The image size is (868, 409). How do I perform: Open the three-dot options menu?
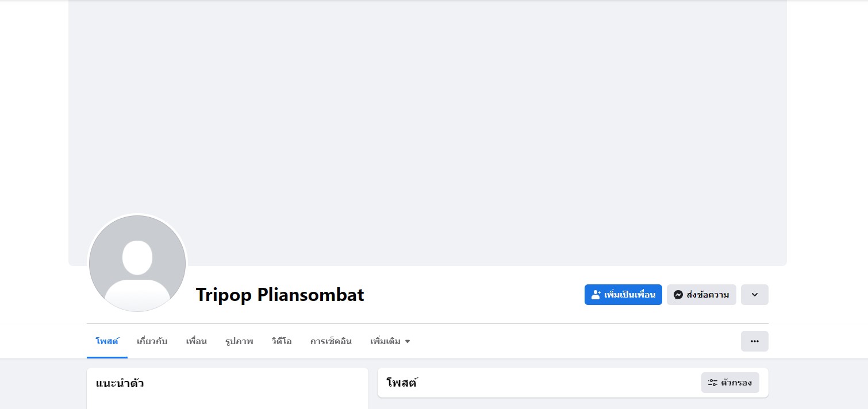pos(754,341)
